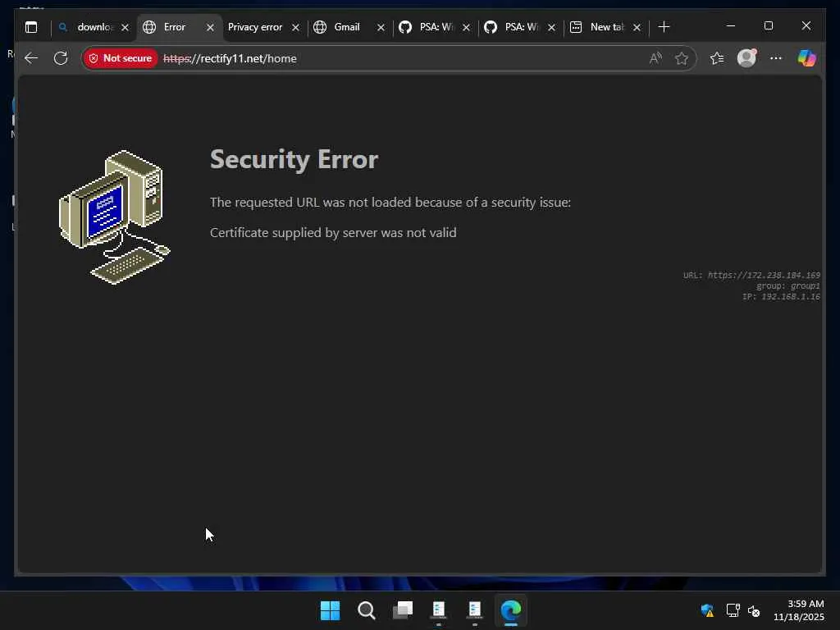Close the first PSA GitHub tab
840x630 pixels.
(466, 27)
